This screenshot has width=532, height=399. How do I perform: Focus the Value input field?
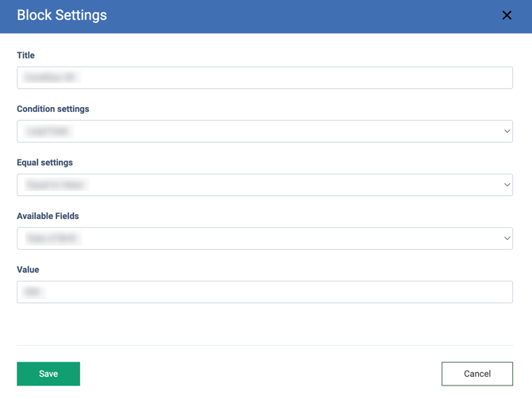tap(264, 292)
